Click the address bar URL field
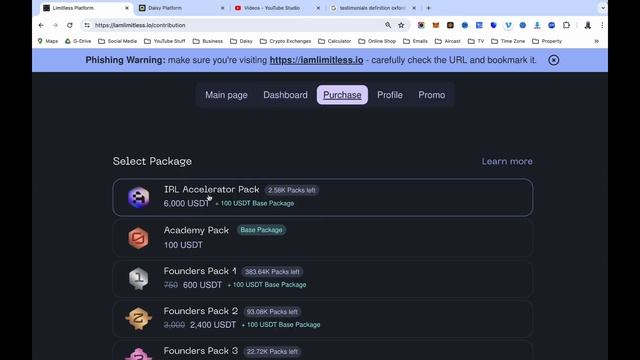The width and height of the screenshot is (640, 360). point(237,25)
